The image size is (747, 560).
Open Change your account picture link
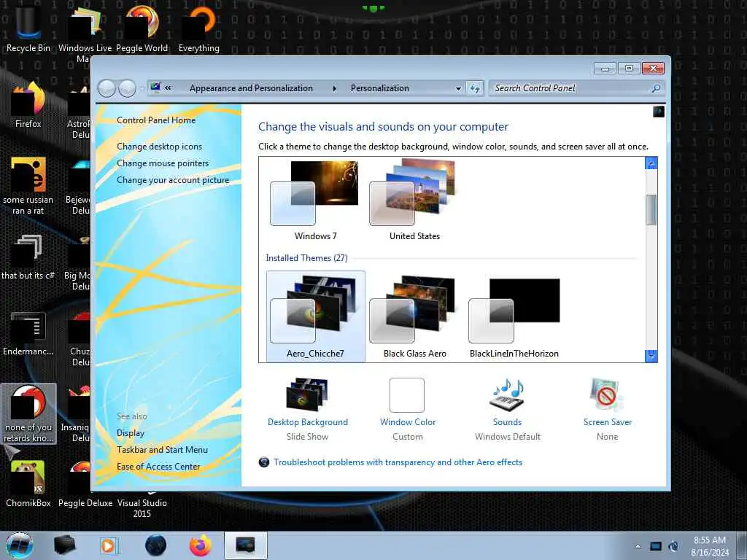[173, 180]
